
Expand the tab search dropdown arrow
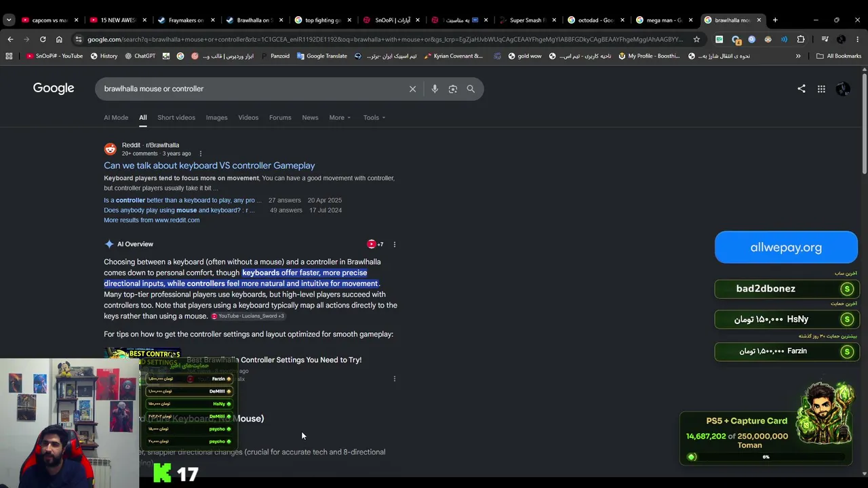point(9,20)
